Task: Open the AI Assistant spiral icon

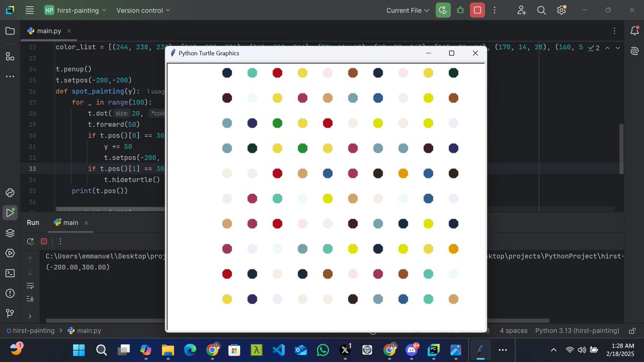Action: click(634, 51)
